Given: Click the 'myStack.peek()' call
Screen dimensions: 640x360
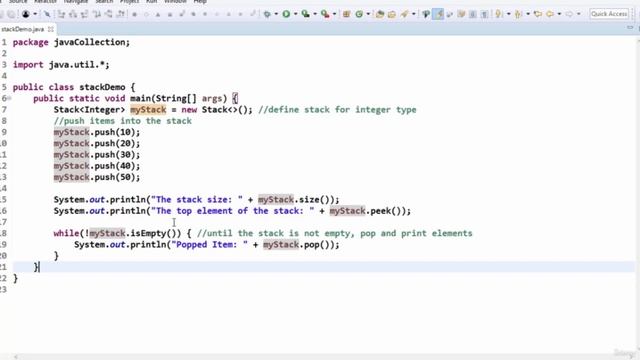Looking at the screenshot, I should (367, 211).
